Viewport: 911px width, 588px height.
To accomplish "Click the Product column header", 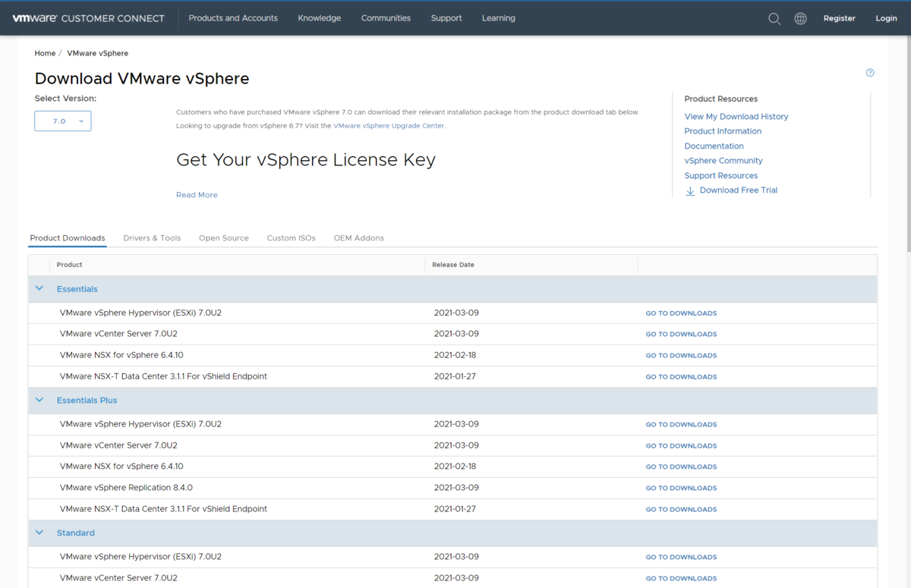I will tap(69, 265).
